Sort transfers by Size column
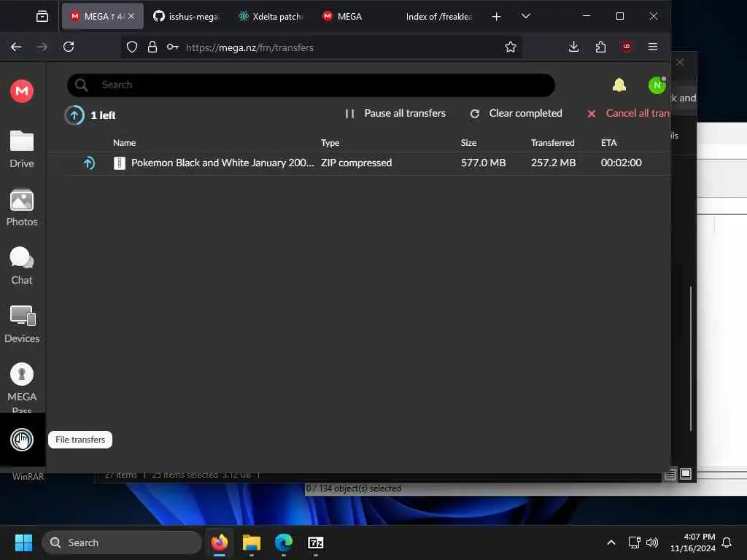 (x=469, y=143)
